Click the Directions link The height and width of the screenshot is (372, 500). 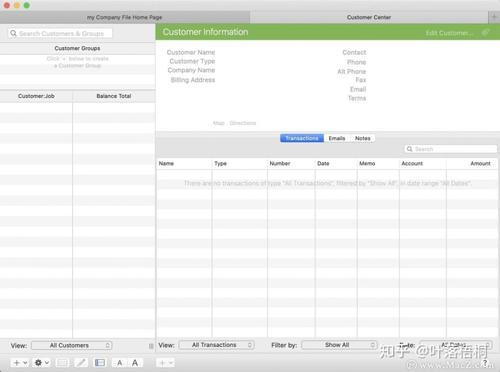coord(243,123)
